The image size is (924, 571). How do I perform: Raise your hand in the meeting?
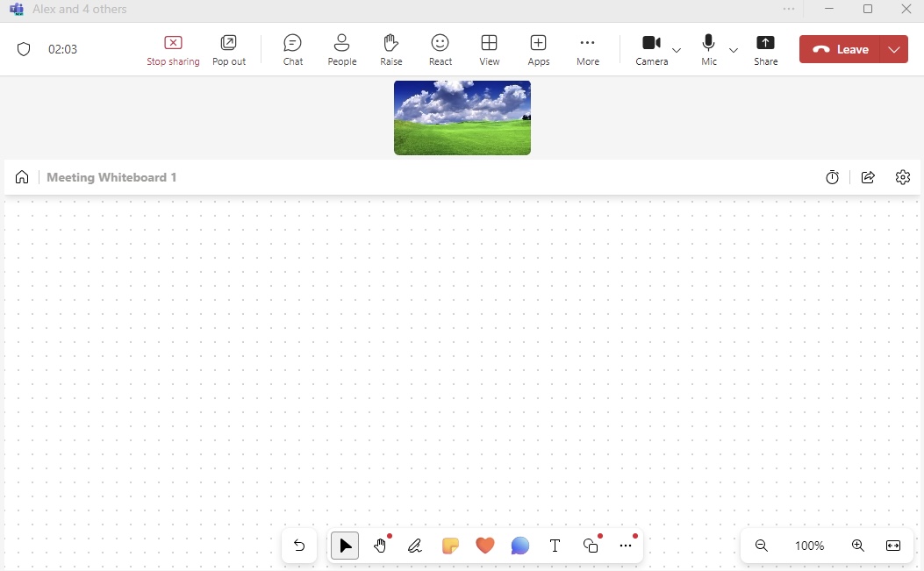(x=390, y=50)
